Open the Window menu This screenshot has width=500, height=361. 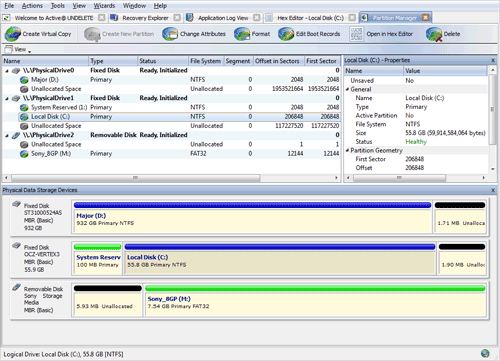134,6
